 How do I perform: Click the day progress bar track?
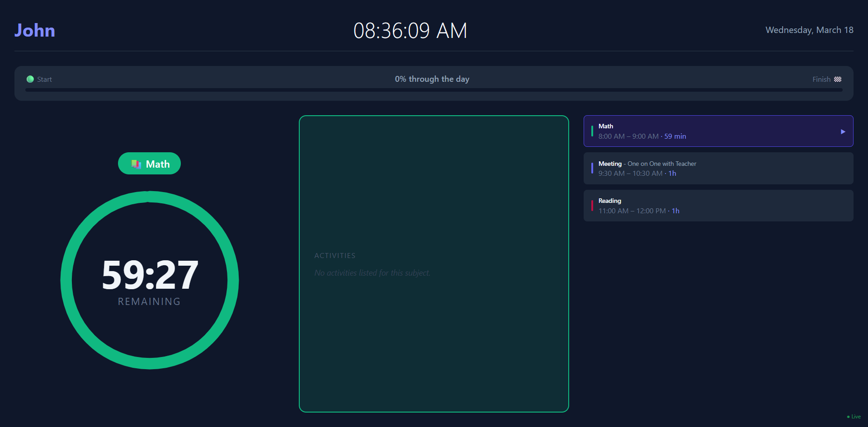point(434,90)
